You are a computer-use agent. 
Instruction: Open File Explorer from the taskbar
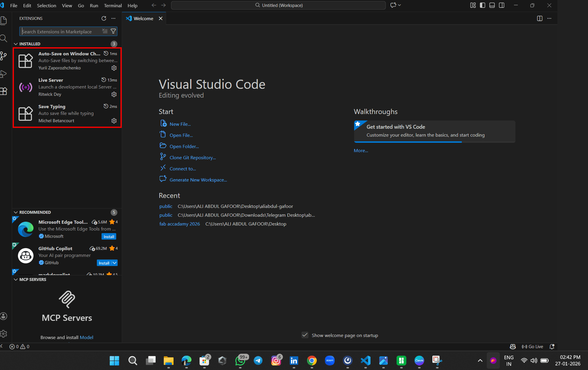coord(168,361)
